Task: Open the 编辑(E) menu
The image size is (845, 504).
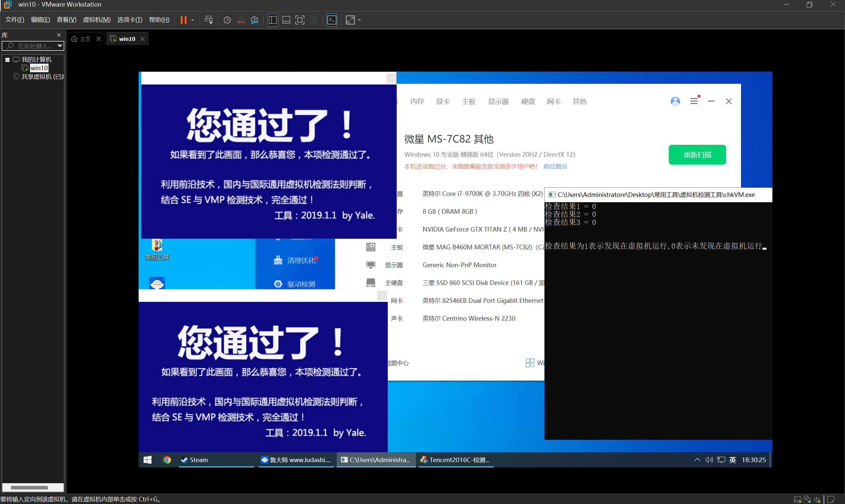Action: tap(40, 20)
